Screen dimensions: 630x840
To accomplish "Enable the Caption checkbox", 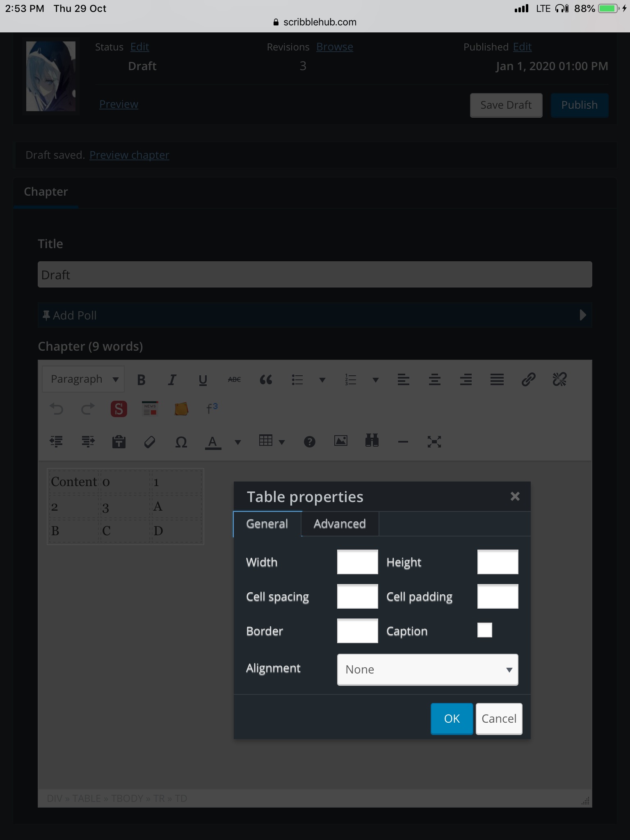I will tap(484, 630).
